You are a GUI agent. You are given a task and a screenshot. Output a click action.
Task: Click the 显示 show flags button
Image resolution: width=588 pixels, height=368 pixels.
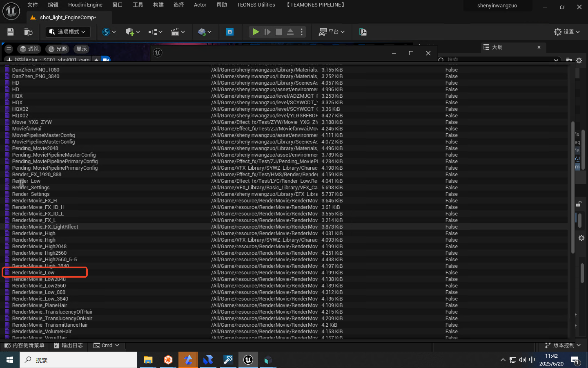[82, 49]
